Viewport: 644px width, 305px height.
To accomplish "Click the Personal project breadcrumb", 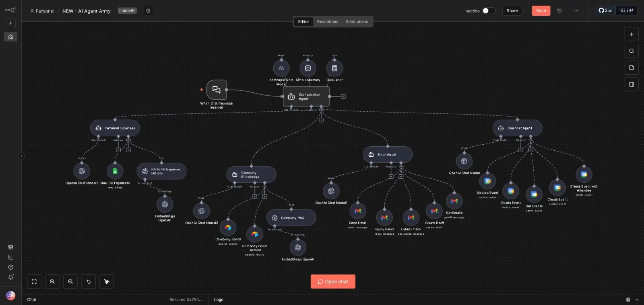I will click(x=42, y=11).
